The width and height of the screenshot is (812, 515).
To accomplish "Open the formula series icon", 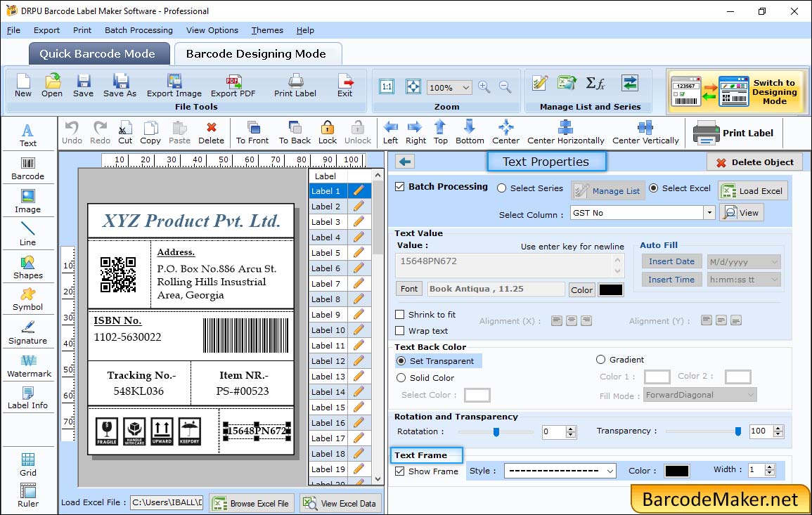I will point(595,84).
